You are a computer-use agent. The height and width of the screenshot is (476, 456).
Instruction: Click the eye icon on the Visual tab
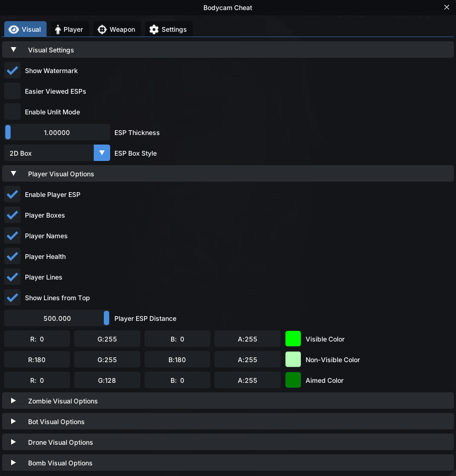[14, 30]
